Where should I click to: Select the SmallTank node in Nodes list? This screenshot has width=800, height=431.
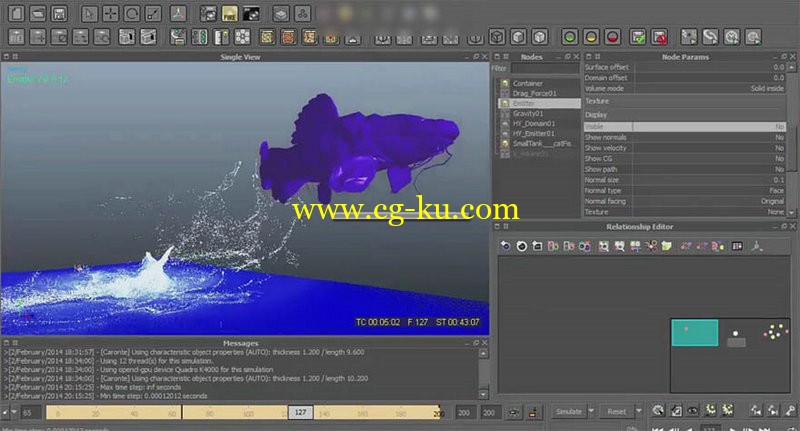coord(542,144)
